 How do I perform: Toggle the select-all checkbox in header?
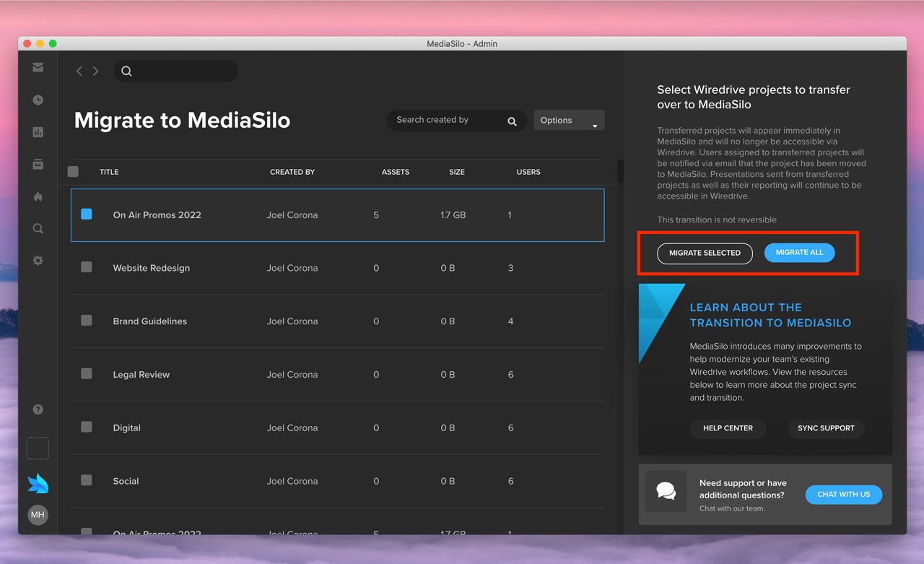73,172
